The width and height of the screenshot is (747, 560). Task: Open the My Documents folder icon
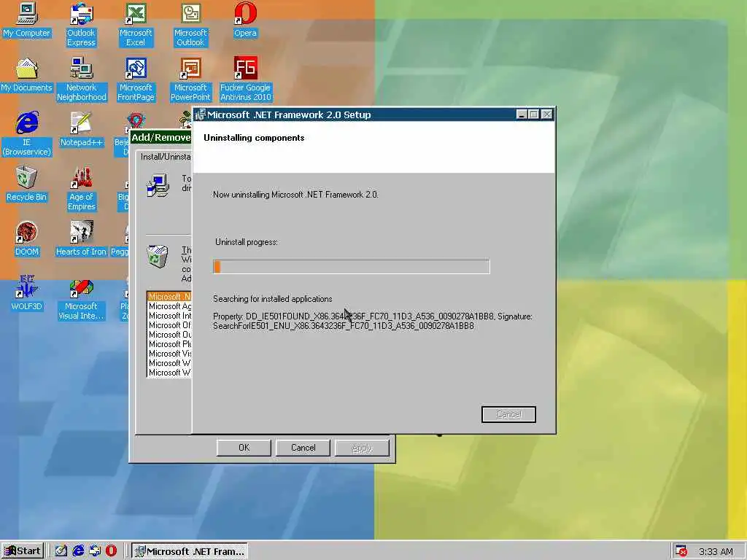tap(27, 75)
